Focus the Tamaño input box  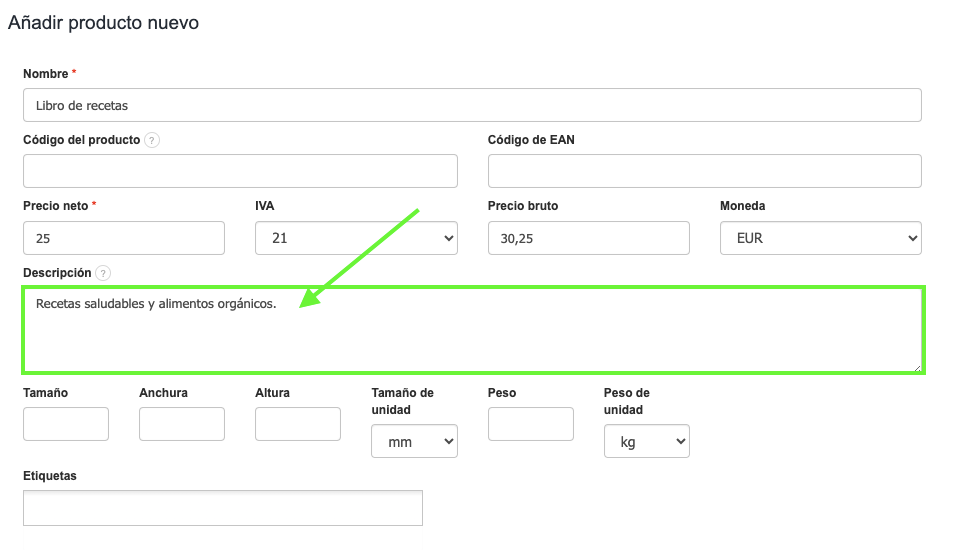(x=66, y=424)
